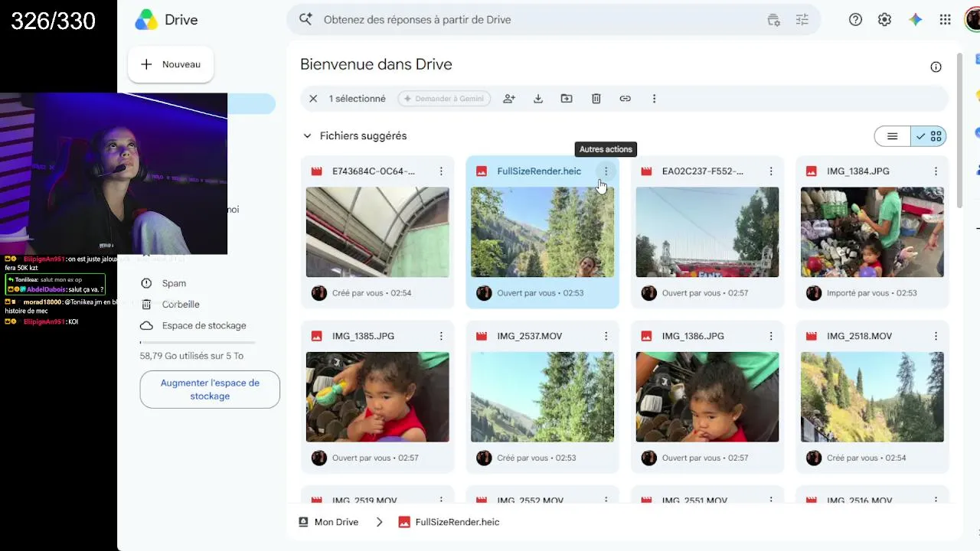Image resolution: width=980 pixels, height=551 pixels.
Task: Open more actions for IMG_2518.MOV
Action: [936, 336]
